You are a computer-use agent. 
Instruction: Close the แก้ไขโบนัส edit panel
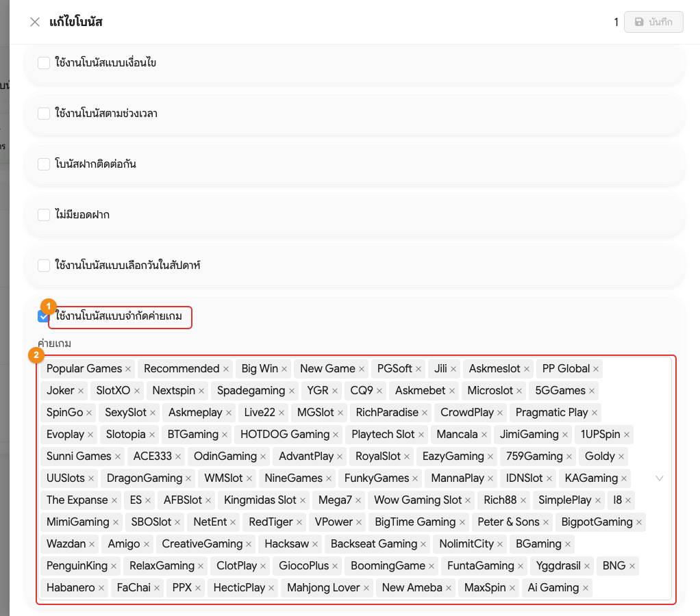[x=35, y=22]
